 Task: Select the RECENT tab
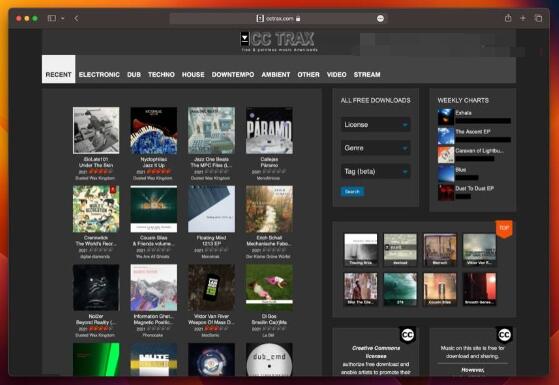click(58, 69)
